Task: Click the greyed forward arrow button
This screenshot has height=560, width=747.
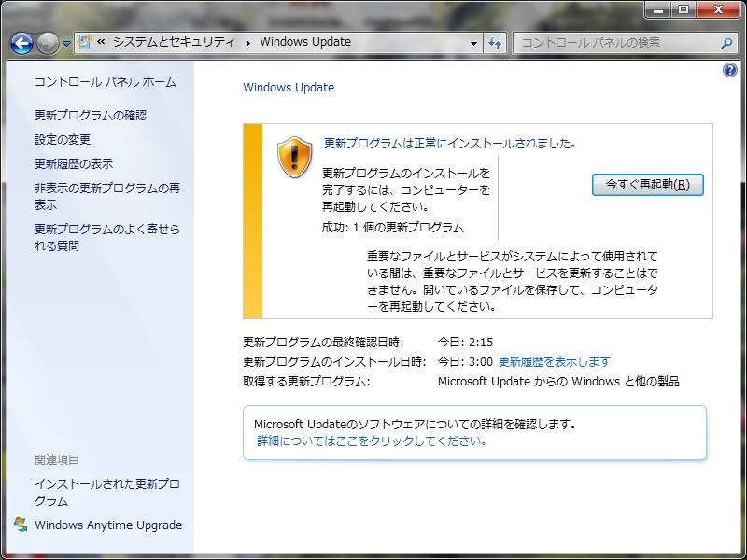Action: point(48,44)
